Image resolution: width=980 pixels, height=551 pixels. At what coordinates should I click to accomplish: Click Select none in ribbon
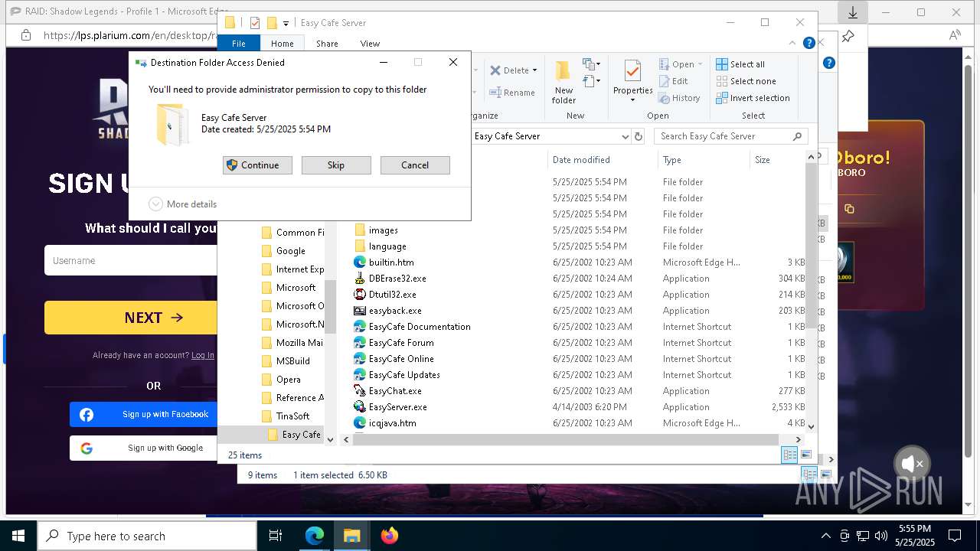pos(746,81)
